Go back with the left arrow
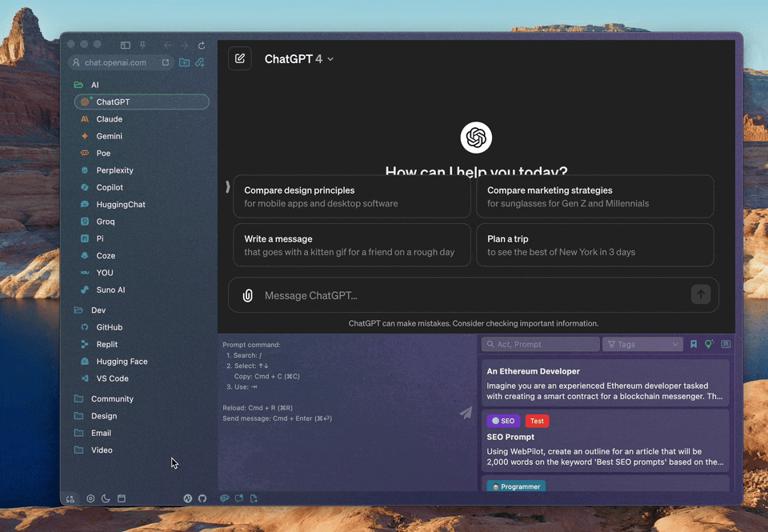768x532 pixels. pyautogui.click(x=167, y=45)
